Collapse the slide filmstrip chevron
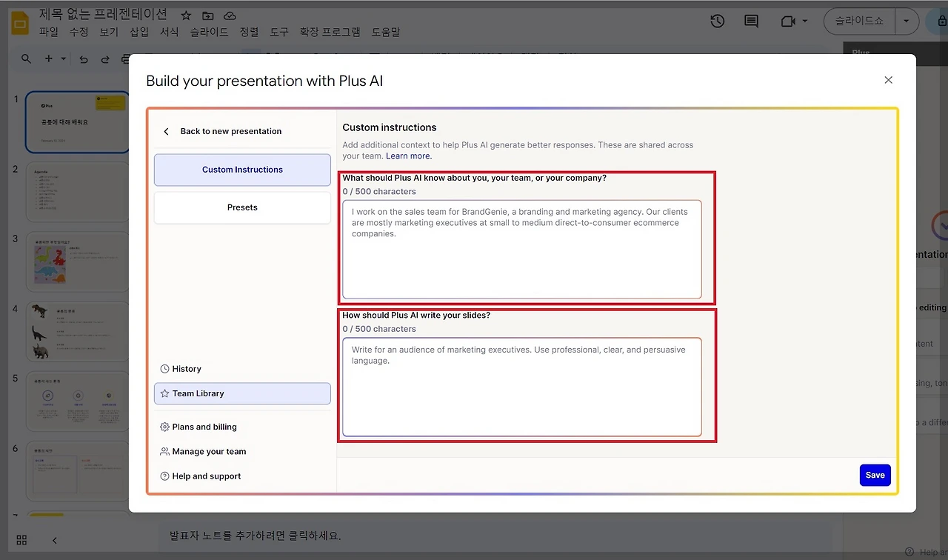Viewport: 948px width, 560px height. pos(54,540)
